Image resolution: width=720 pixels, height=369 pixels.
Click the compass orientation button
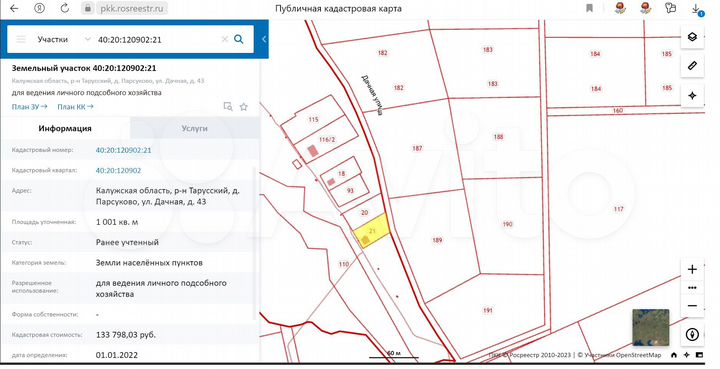point(692,335)
